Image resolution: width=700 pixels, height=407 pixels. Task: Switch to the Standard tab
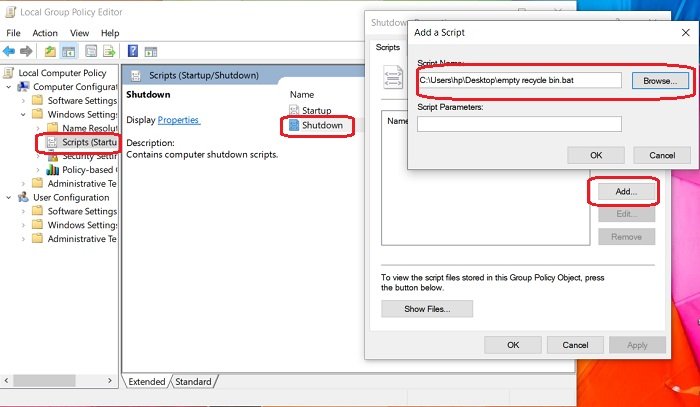click(x=193, y=382)
